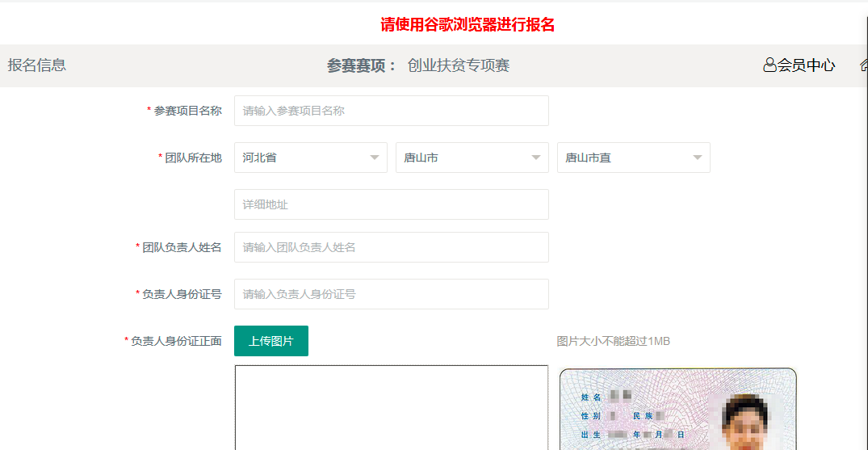The width and height of the screenshot is (868, 450).
Task: Click the empty ID image preview box
Action: 391,407
